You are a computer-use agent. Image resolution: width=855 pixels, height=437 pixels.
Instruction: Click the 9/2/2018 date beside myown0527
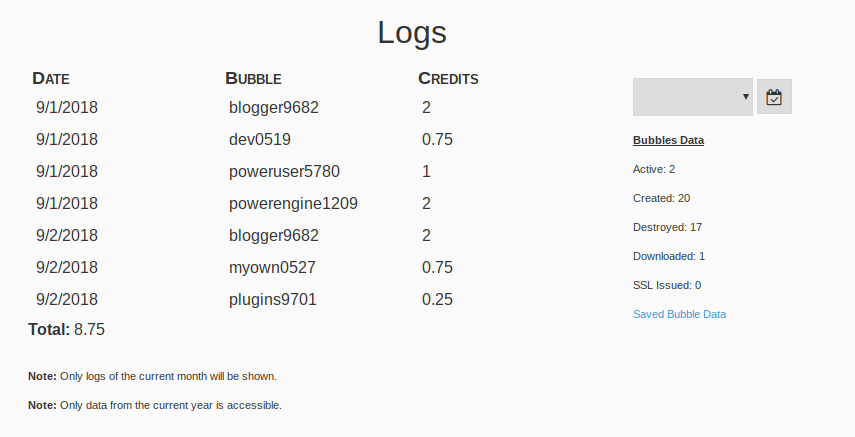click(67, 267)
